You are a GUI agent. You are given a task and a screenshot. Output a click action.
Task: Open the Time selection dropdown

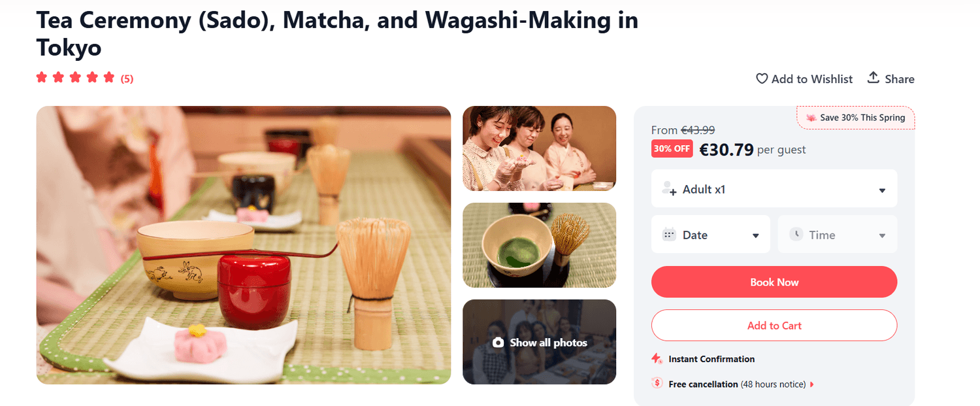(x=837, y=235)
